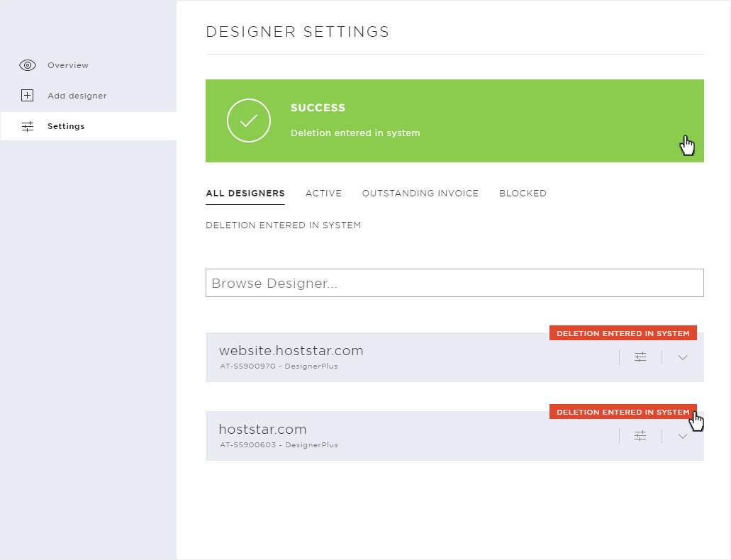Click the DESIGNER SETTINGS page title

(x=298, y=32)
